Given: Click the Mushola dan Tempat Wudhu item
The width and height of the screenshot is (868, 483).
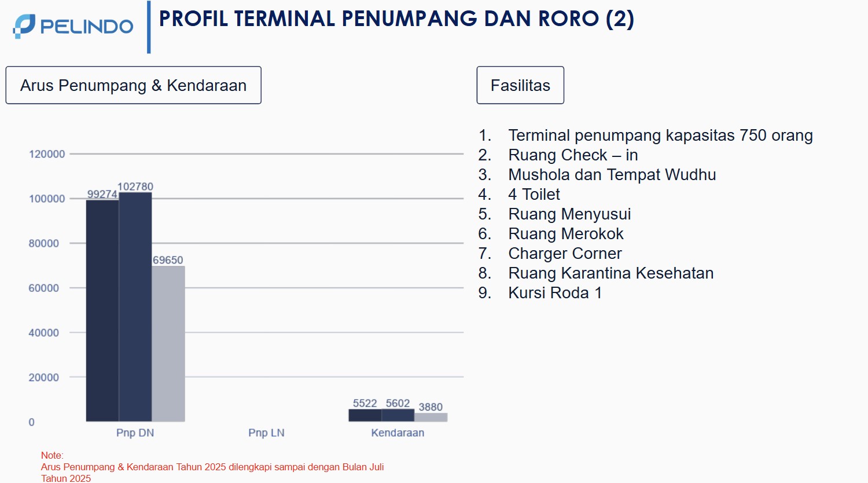Looking at the screenshot, I should point(612,175).
